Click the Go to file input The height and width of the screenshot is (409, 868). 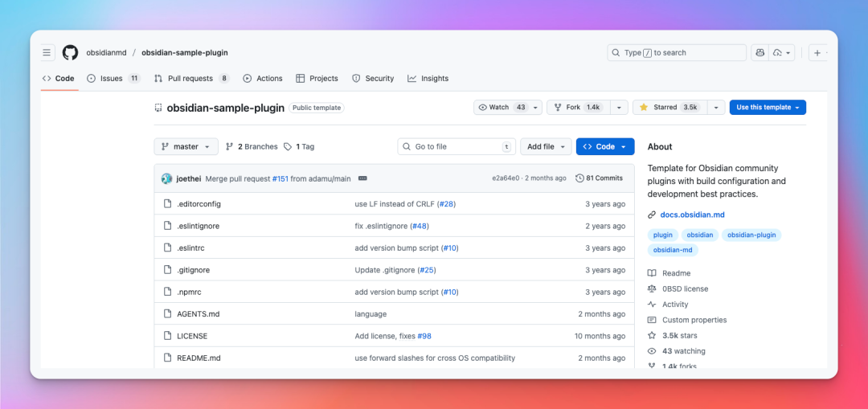[x=457, y=147]
